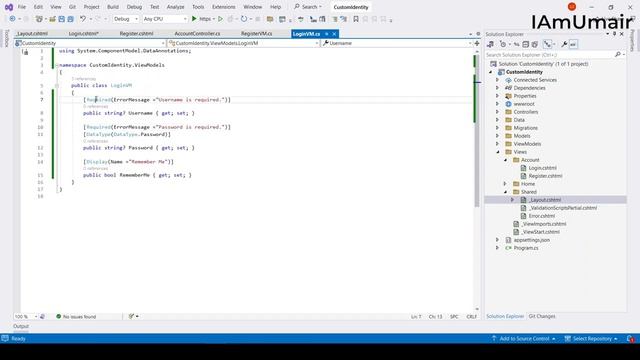The width and height of the screenshot is (640, 360).
Task: Open the Toolbox side tab
Action: (6, 38)
